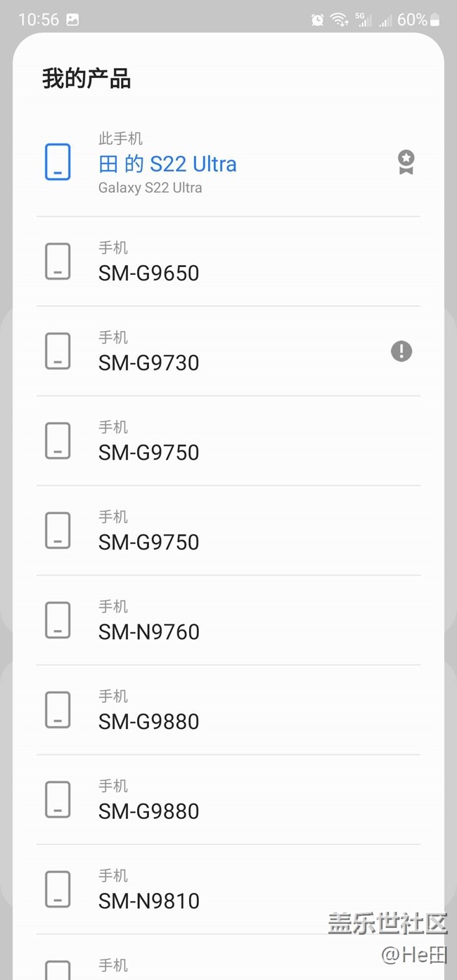This screenshot has width=457, height=980.
Task: Open the 田 的 S22 Ultra link
Action: coord(167,165)
